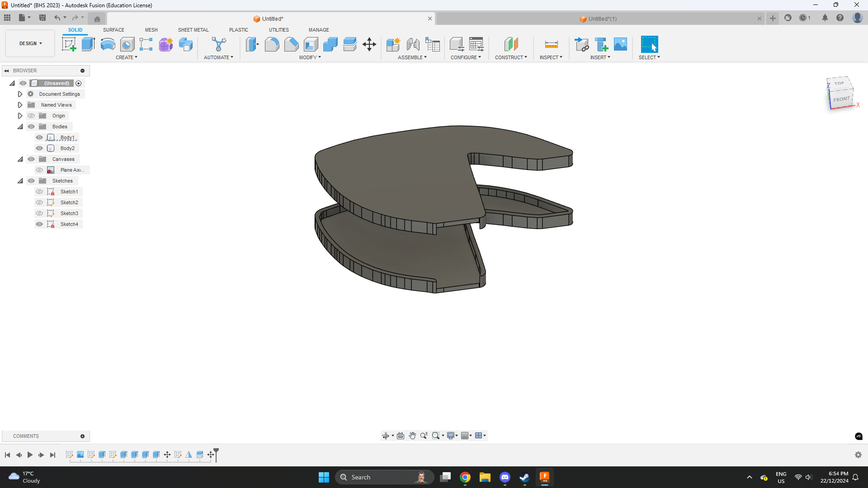Switch to the SURFACE tab
Screen dimensions: 868x488
point(113,30)
